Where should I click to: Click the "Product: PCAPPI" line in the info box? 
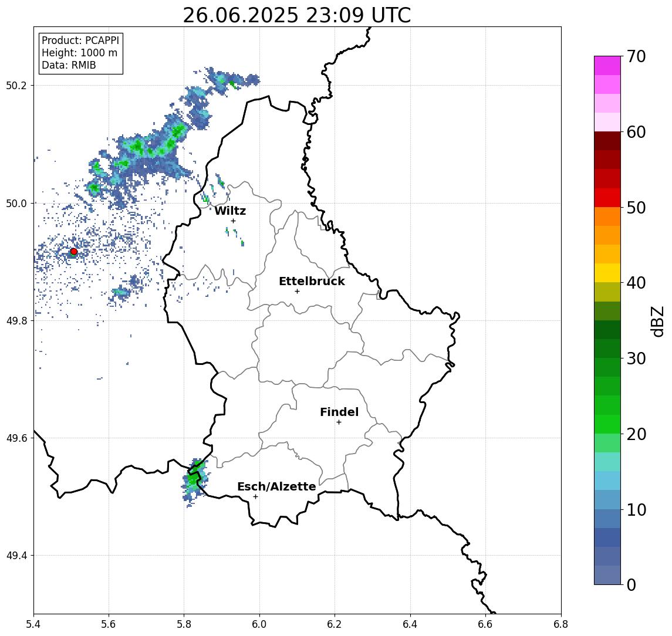[80, 40]
